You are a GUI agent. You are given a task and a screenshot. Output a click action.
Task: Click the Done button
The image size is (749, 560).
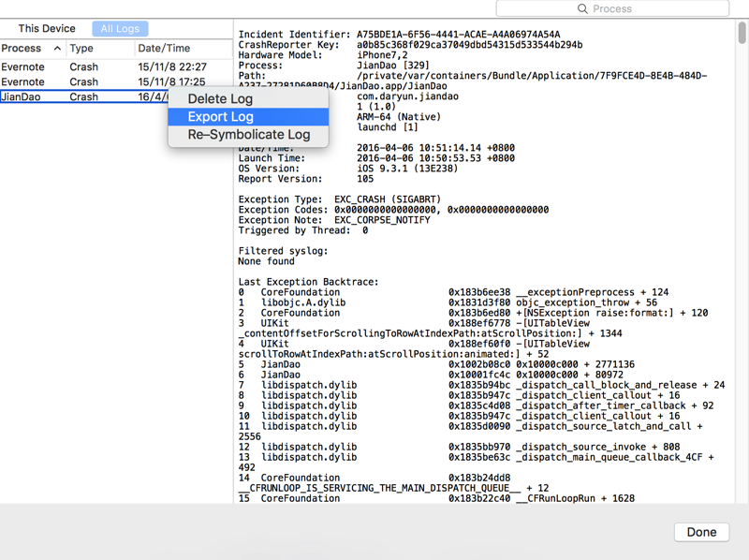pos(701,532)
